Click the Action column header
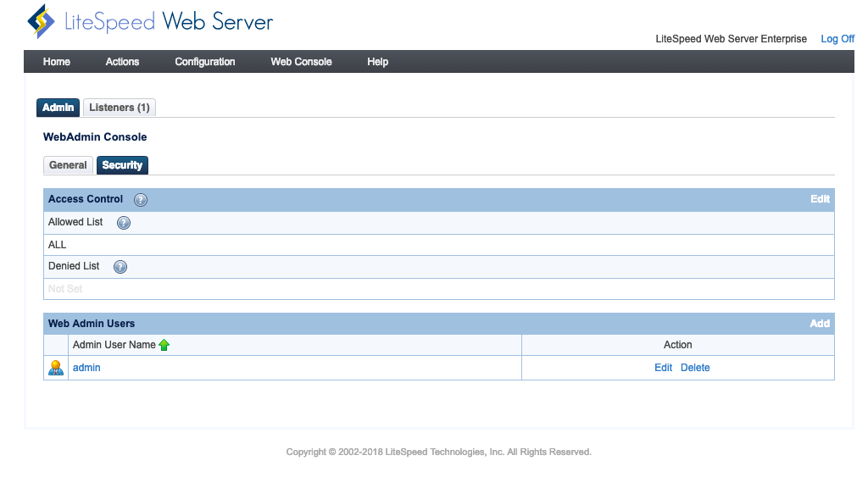 (677, 345)
